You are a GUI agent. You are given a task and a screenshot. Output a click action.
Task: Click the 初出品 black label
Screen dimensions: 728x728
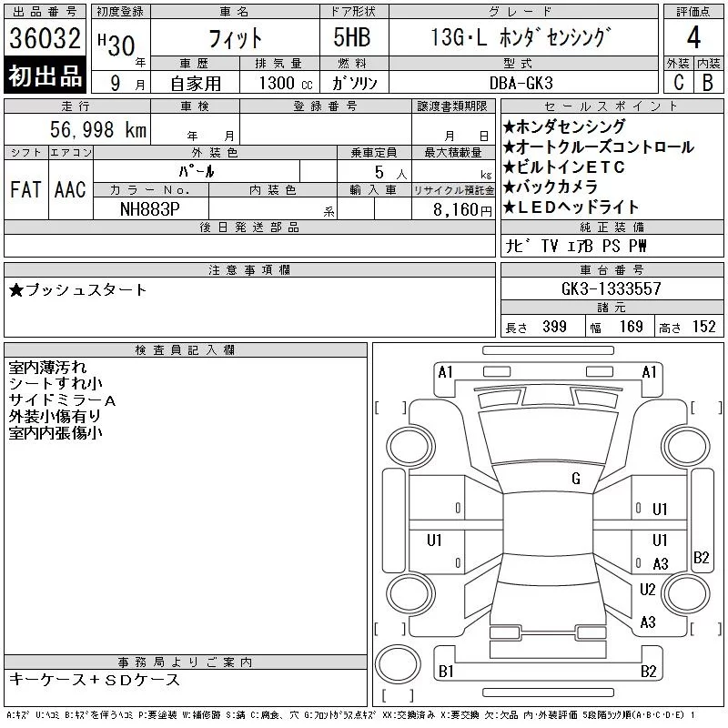(45, 76)
